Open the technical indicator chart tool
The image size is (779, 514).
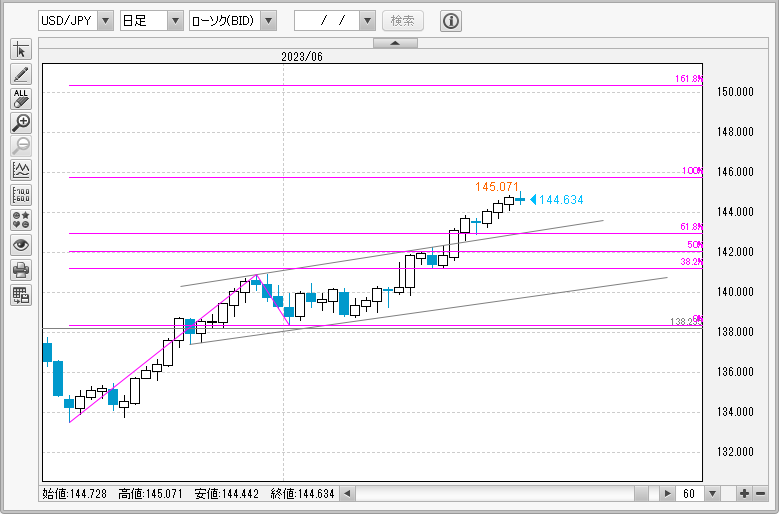(x=21, y=170)
